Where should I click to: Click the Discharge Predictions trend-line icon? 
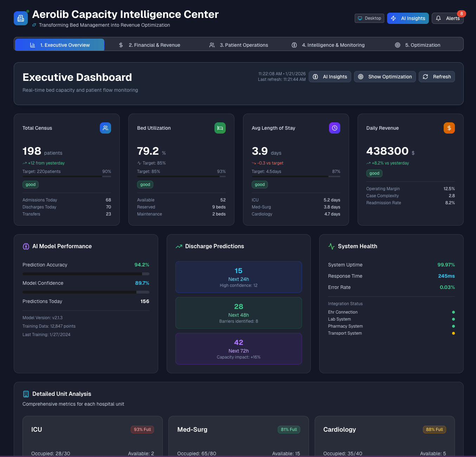click(x=179, y=246)
